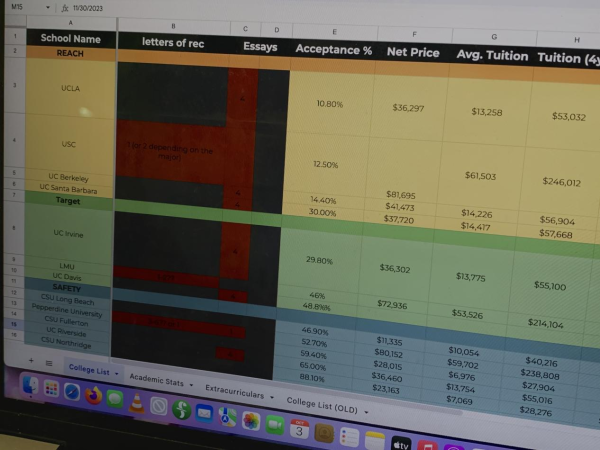This screenshot has height=450, width=600.
Task: Select column A header
Action: point(71,23)
